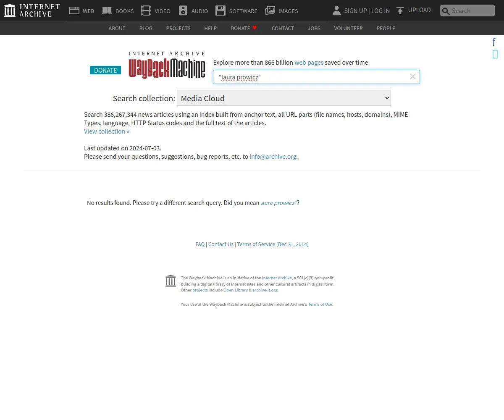
Task: Click the icon below Facebook share
Action: click(495, 54)
